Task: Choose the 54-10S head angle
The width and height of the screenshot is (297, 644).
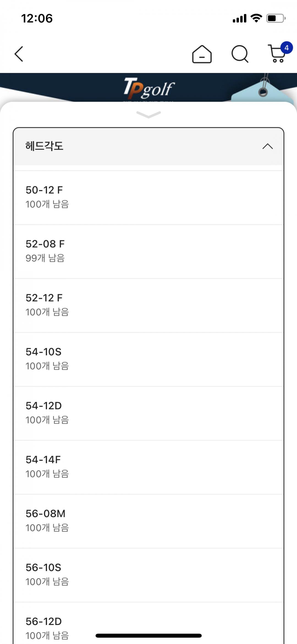Action: (x=148, y=359)
